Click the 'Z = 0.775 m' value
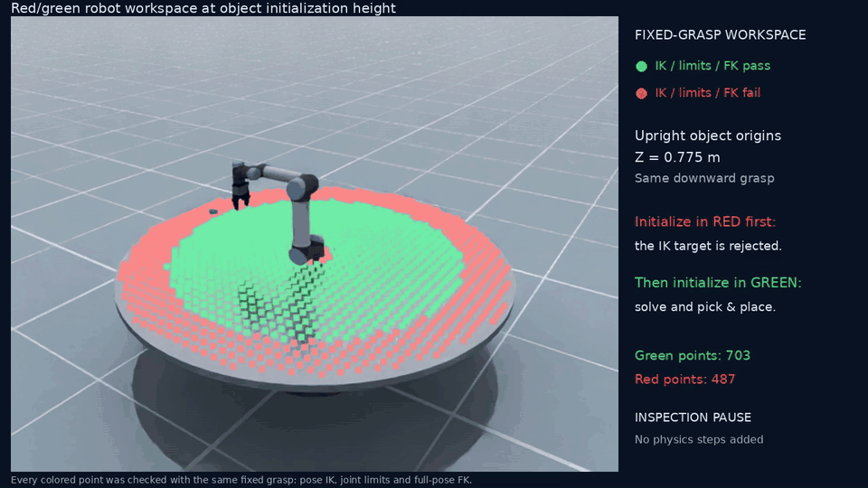 click(x=677, y=157)
